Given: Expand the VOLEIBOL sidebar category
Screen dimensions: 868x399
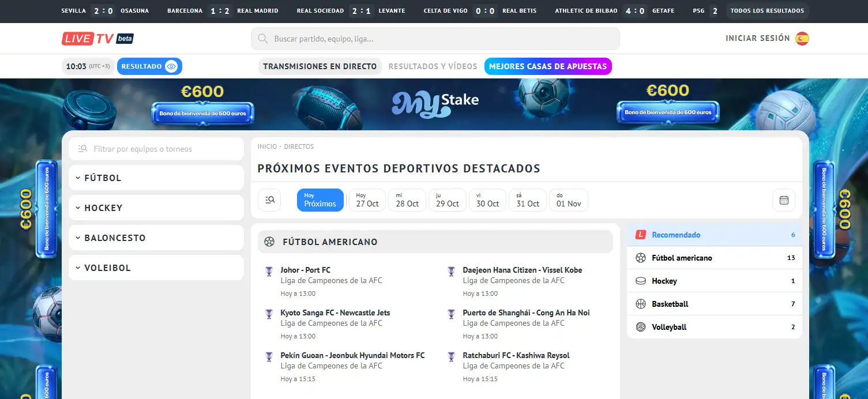Looking at the screenshot, I should pos(156,268).
